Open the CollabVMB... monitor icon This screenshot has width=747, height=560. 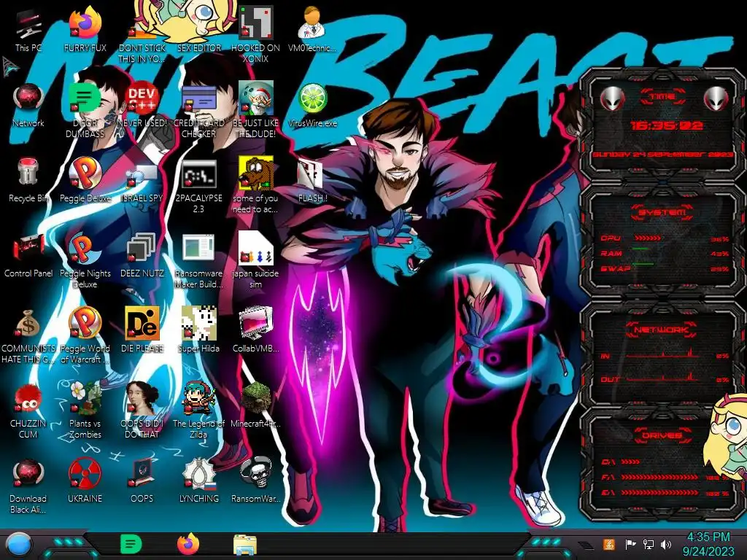pos(255,330)
